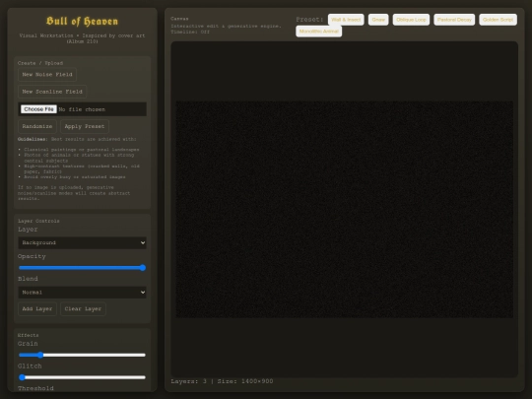The width and height of the screenshot is (532, 399).
Task: Click the Clear Layer button
Action: [83, 309]
